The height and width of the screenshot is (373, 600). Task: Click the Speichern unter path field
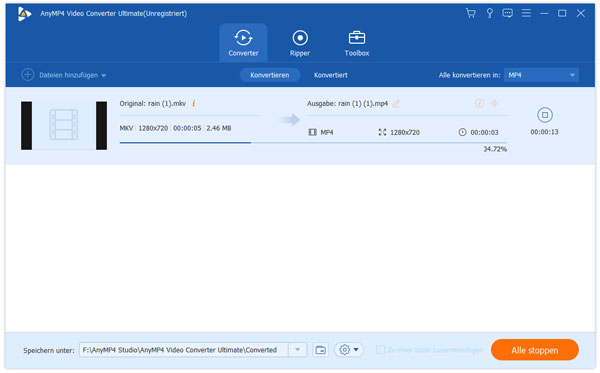[184, 350]
